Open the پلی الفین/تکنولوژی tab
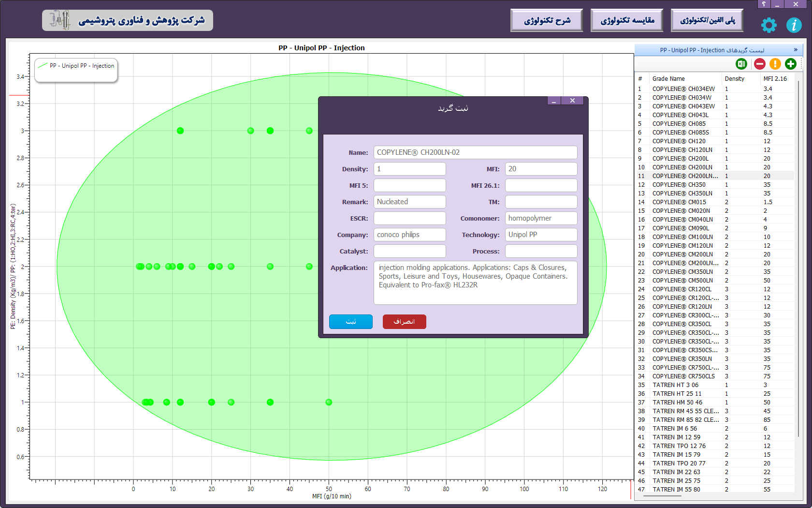The width and height of the screenshot is (812, 508). point(707,20)
